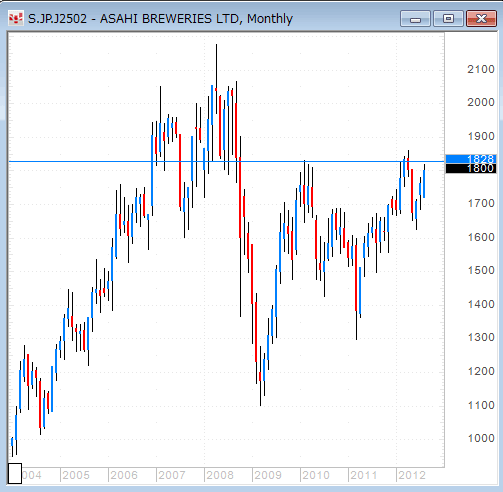503x492 pixels.
Task: Click the window title 'ASAHI BREWERIES LTD, Monthly'
Action: click(196, 19)
